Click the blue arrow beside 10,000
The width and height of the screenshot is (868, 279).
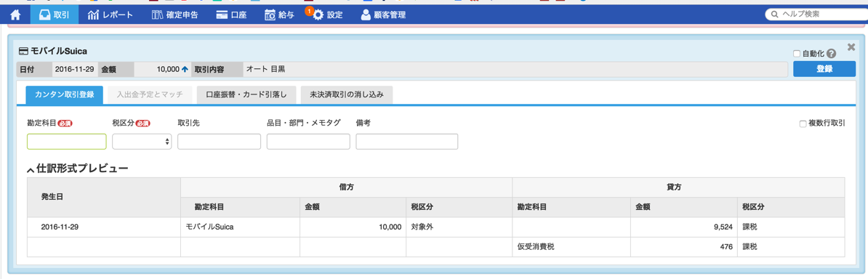pyautogui.click(x=185, y=69)
